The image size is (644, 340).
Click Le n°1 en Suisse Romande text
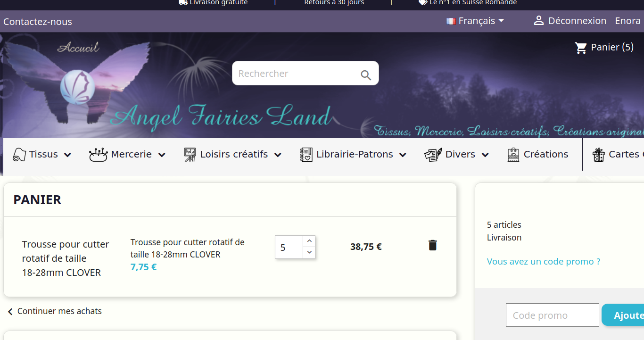click(473, 2)
